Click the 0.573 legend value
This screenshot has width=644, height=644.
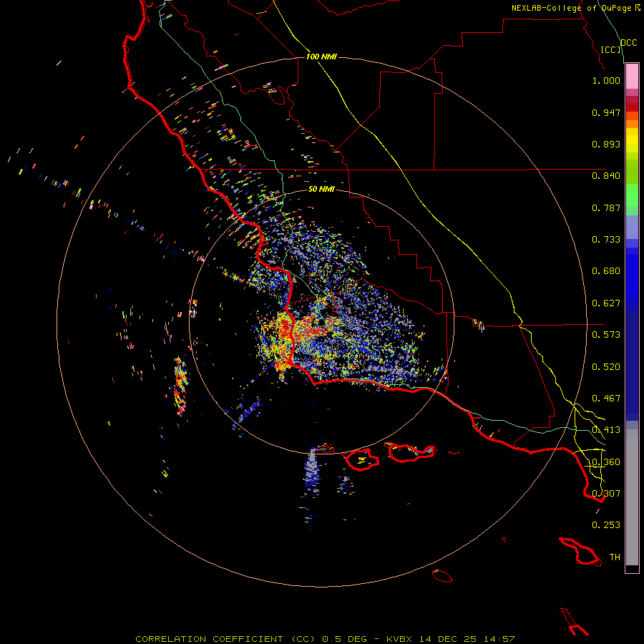tap(606, 335)
